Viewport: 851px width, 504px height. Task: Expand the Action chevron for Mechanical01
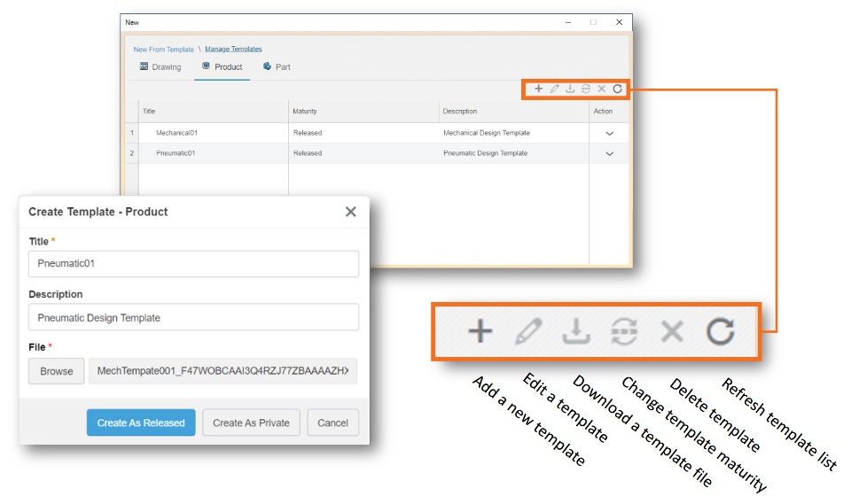point(610,134)
